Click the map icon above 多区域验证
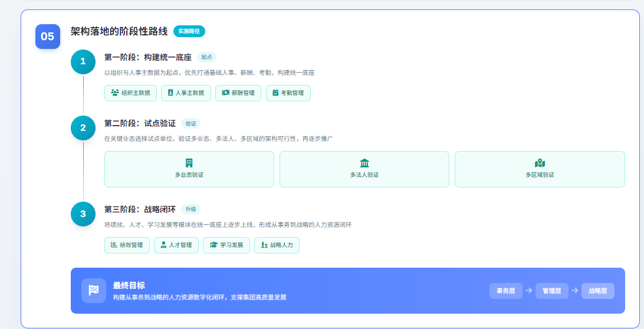The image size is (644, 329). 540,163
